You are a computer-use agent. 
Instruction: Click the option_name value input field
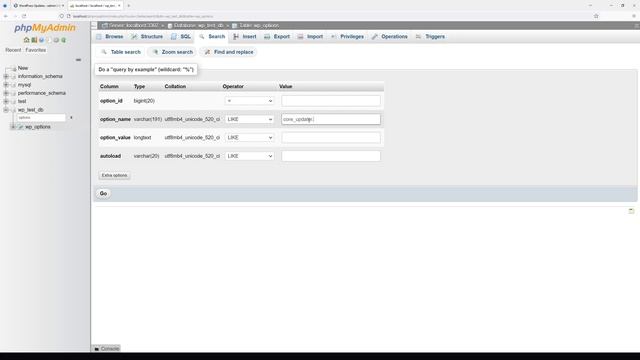point(331,119)
